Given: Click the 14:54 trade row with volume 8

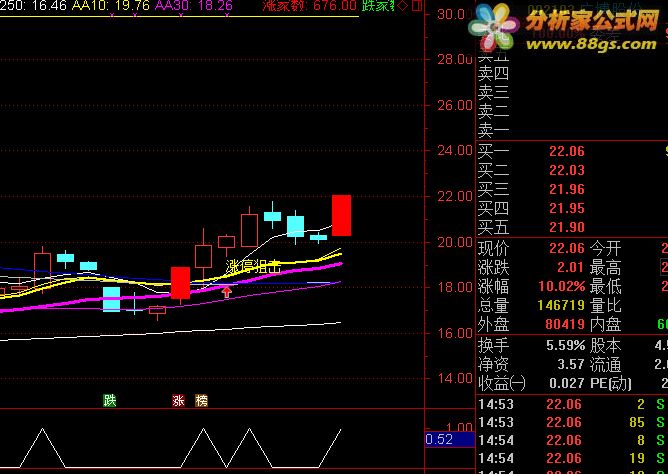Looking at the screenshot, I should pos(572,440).
